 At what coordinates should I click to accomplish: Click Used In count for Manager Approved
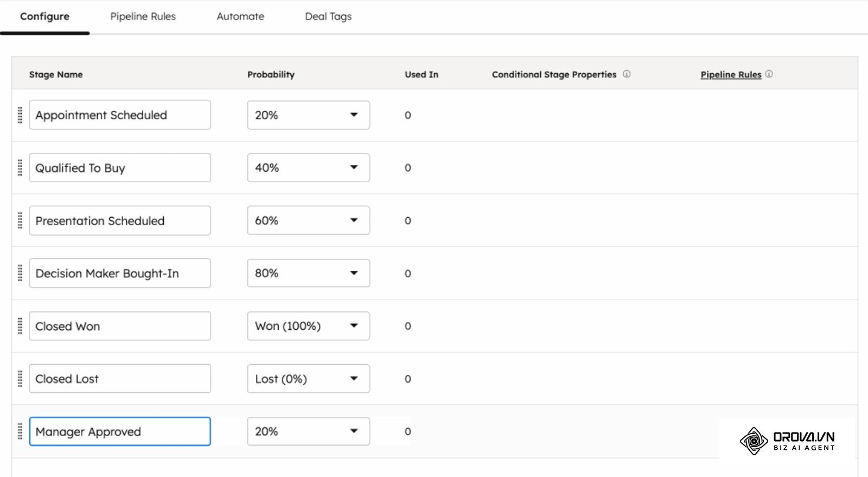(x=408, y=431)
